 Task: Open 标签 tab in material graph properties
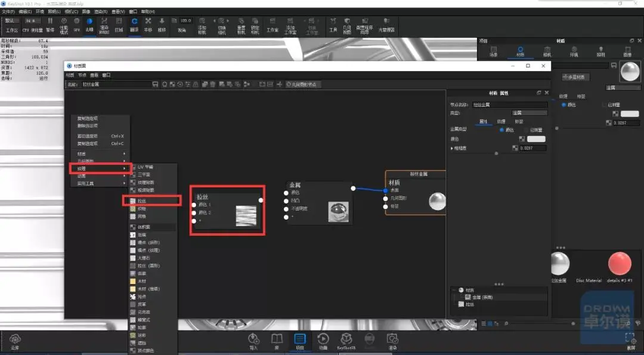519,122
